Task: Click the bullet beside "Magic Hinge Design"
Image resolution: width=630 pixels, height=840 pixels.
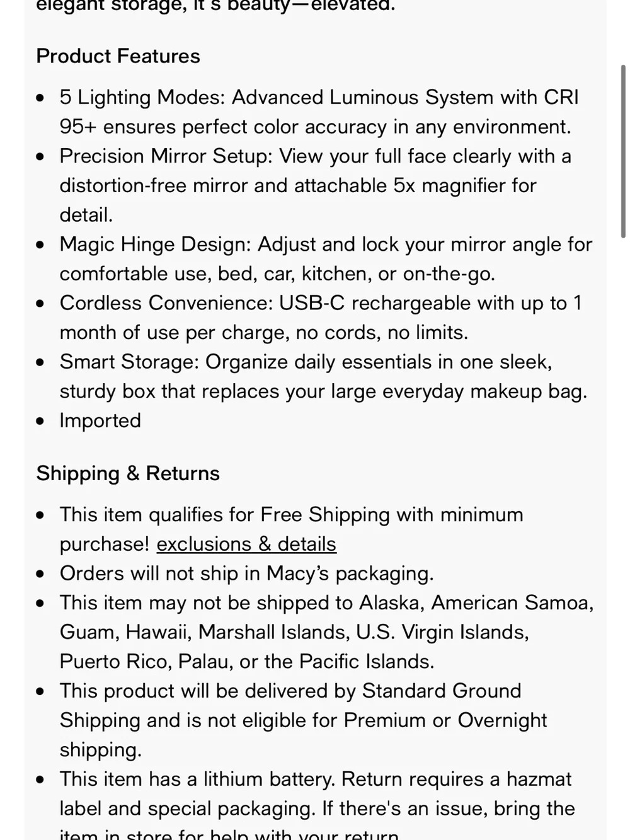Action: (40, 245)
